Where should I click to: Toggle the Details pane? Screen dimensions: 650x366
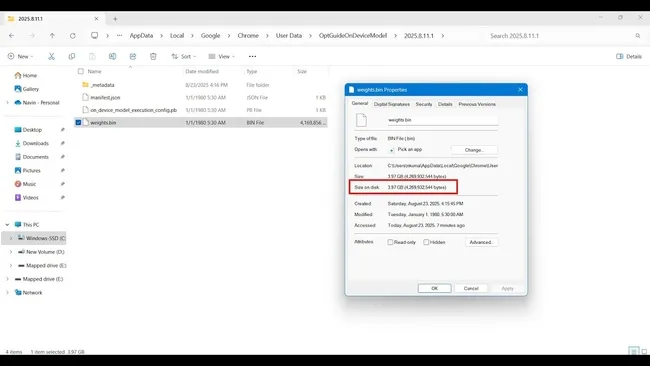point(629,56)
